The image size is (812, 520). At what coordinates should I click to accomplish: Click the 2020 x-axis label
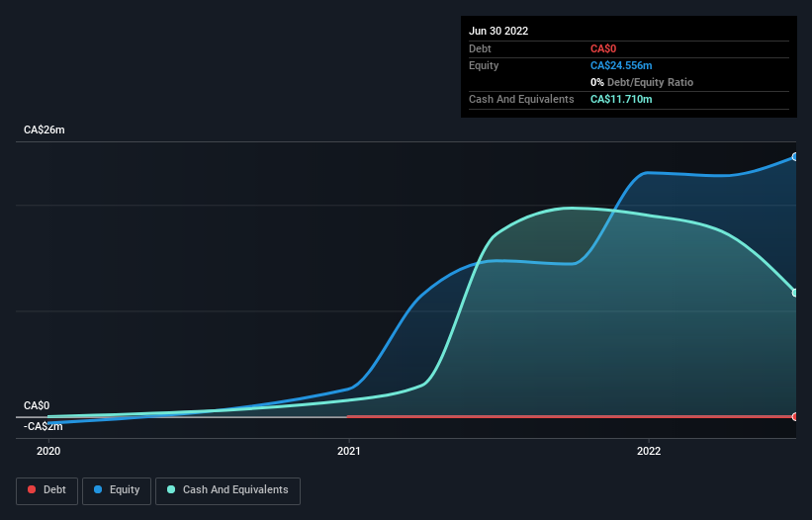coord(48,451)
